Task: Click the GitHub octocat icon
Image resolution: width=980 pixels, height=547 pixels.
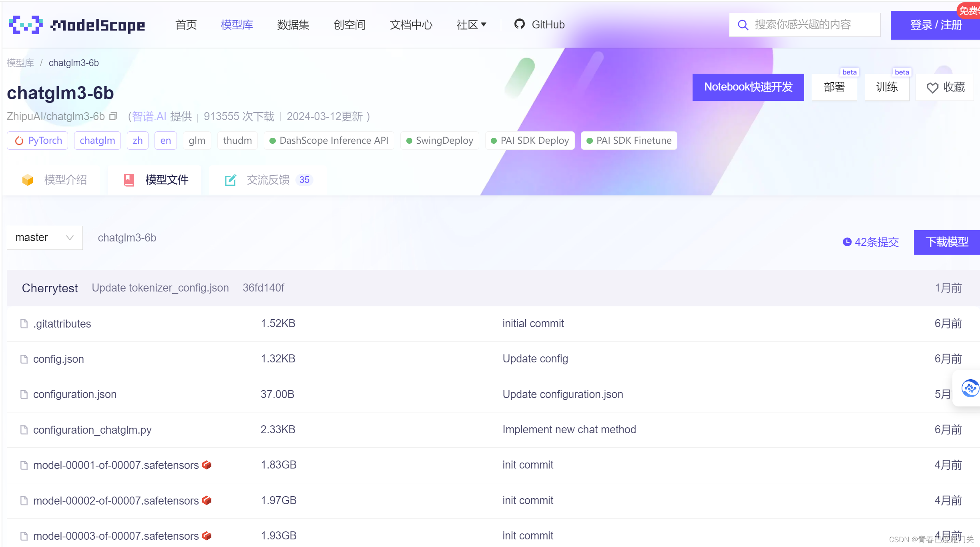Action: [x=519, y=24]
